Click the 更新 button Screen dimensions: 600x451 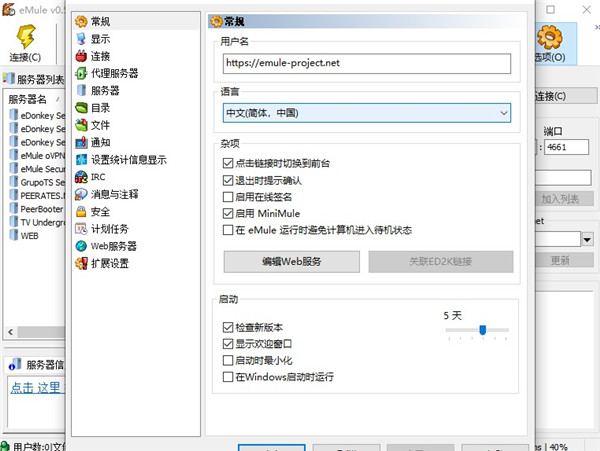pos(563,261)
